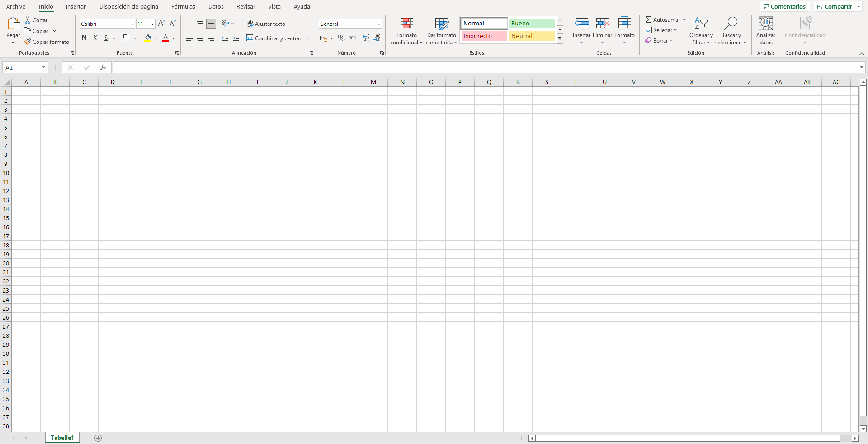The image size is (868, 444).
Task: Toggle italic K formatting
Action: click(95, 38)
